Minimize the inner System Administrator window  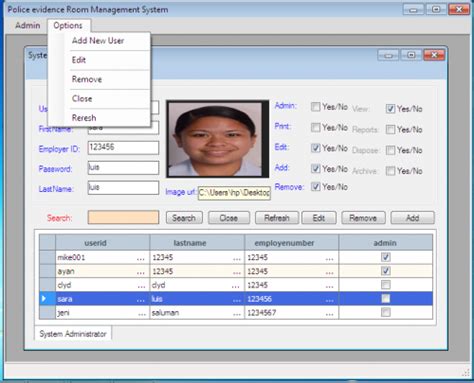[388, 55]
